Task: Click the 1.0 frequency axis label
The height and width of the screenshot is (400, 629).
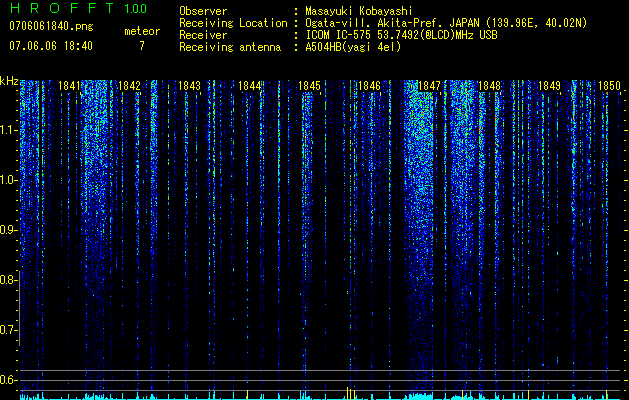Action: coord(8,180)
